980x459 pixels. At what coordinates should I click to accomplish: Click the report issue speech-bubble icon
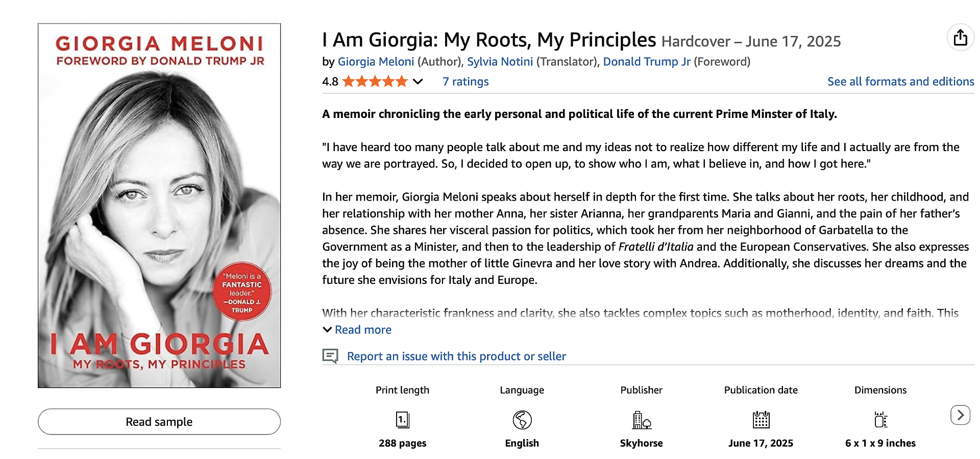coord(330,356)
